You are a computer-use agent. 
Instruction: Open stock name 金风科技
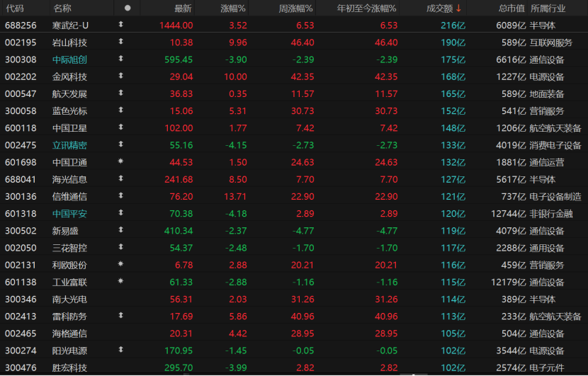point(69,77)
